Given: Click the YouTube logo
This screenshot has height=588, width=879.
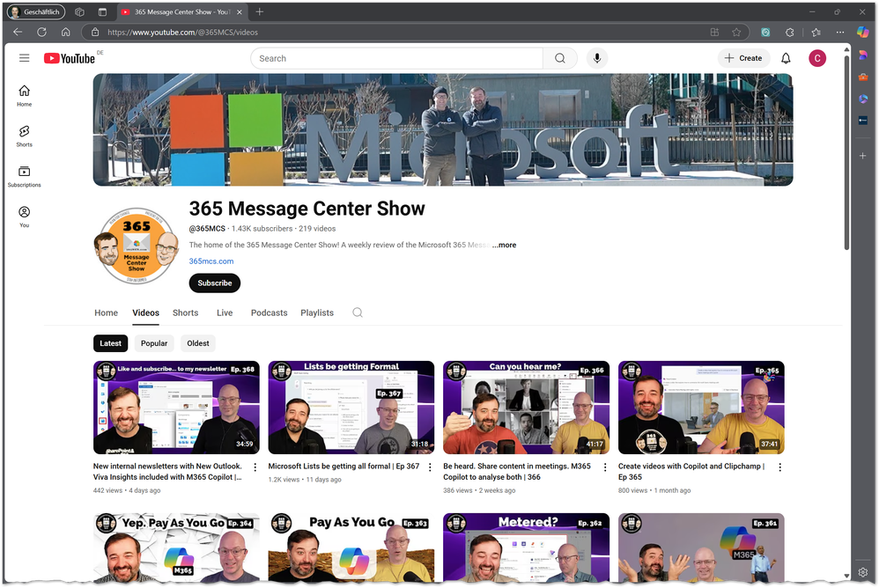Looking at the screenshot, I should [x=70, y=58].
